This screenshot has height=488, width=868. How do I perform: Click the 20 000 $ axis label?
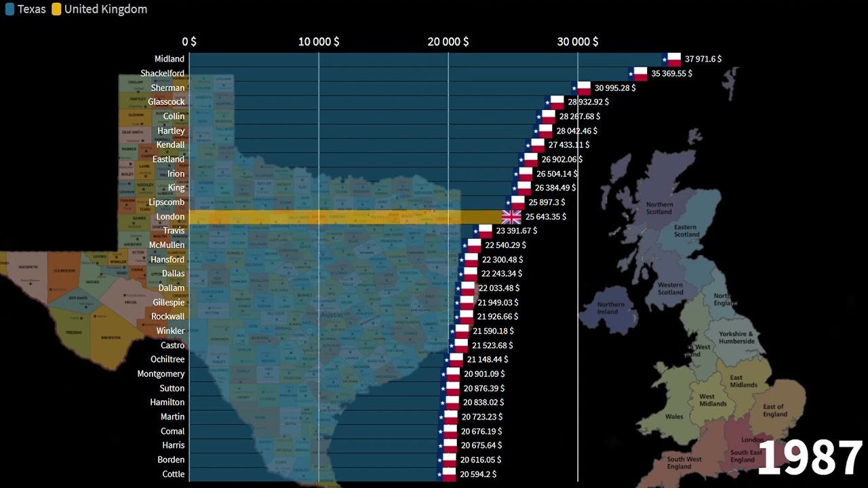click(x=448, y=42)
